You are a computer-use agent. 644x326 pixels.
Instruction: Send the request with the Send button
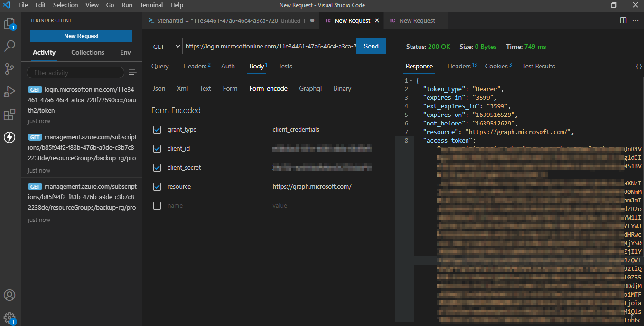[371, 46]
